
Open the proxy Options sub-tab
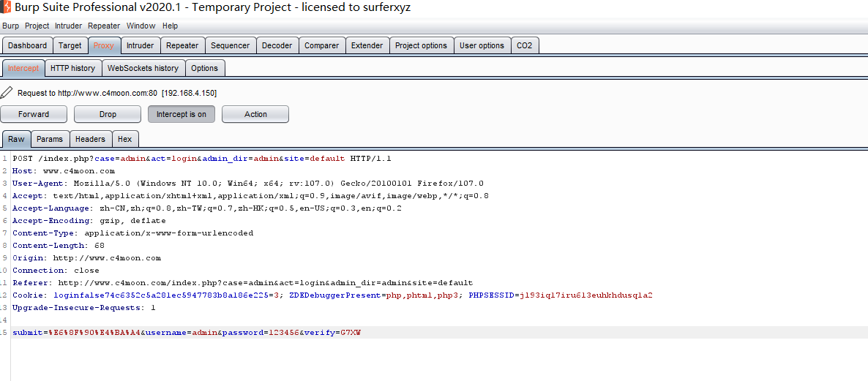pyautogui.click(x=205, y=69)
